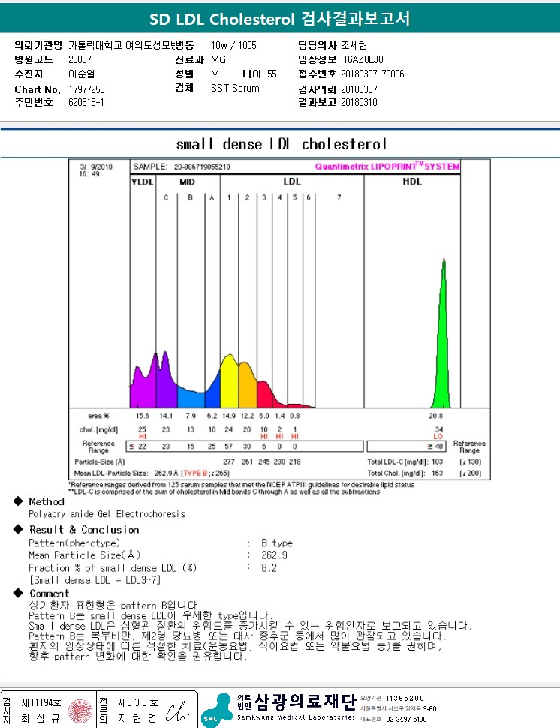Click the red LDL 3 band

click(264, 395)
